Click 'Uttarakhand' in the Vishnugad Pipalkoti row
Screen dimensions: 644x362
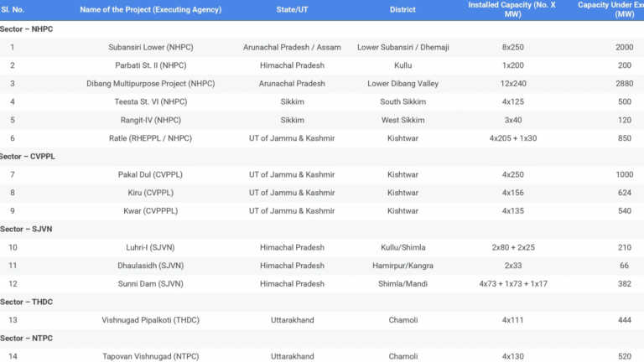point(292,320)
